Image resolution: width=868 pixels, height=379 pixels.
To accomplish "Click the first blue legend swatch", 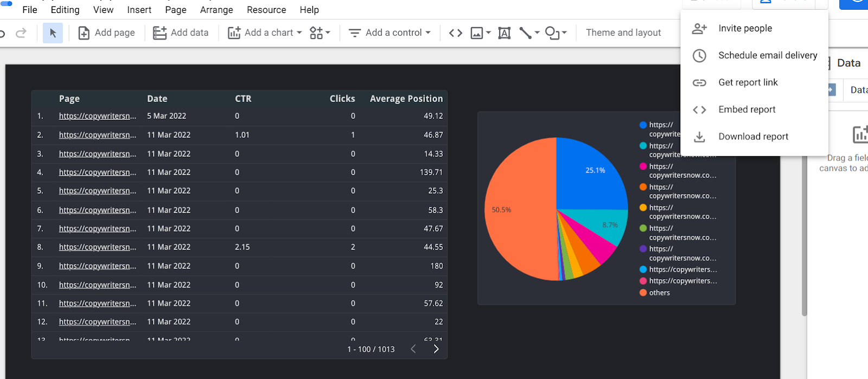I will coord(643,125).
